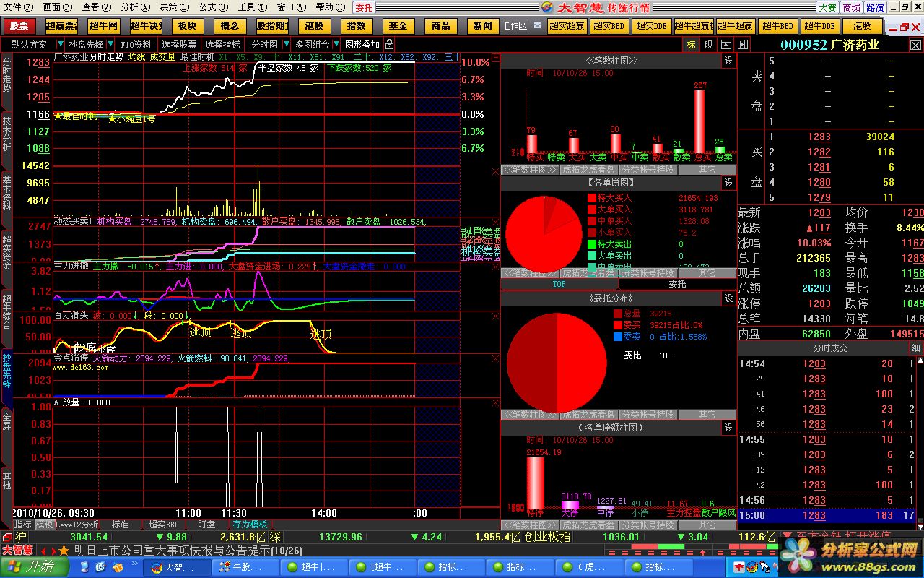Close the 动态买卖 indicator pane with X
This screenshot has width=924, height=578.
495,223
